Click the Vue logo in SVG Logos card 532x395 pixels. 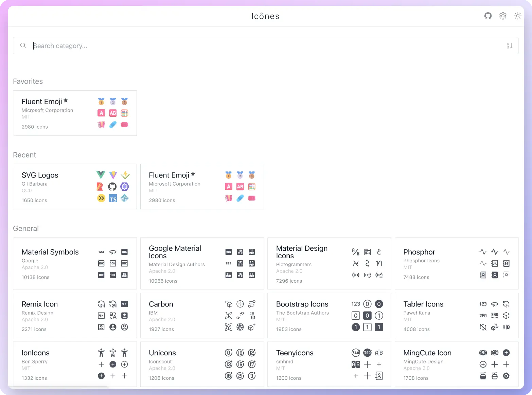pyautogui.click(x=101, y=175)
